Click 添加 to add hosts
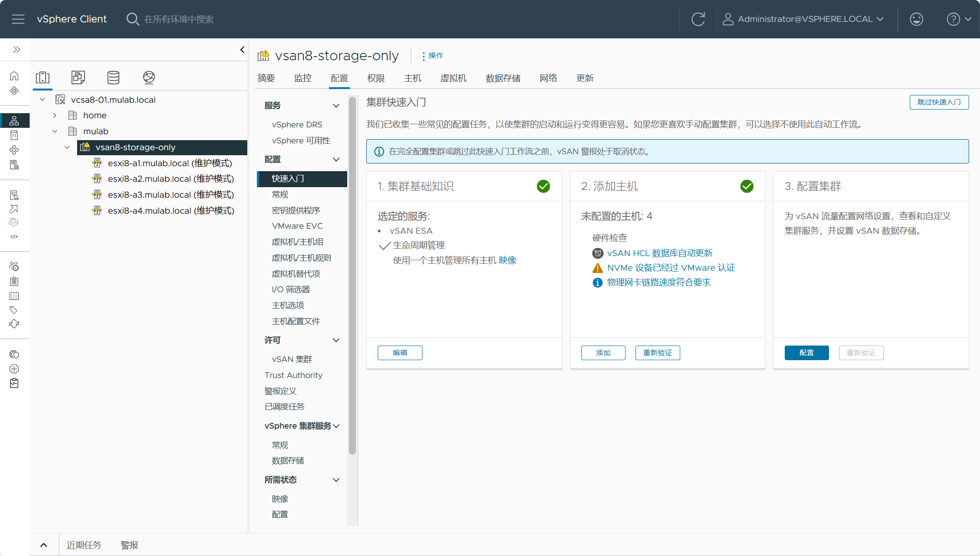 coord(603,353)
